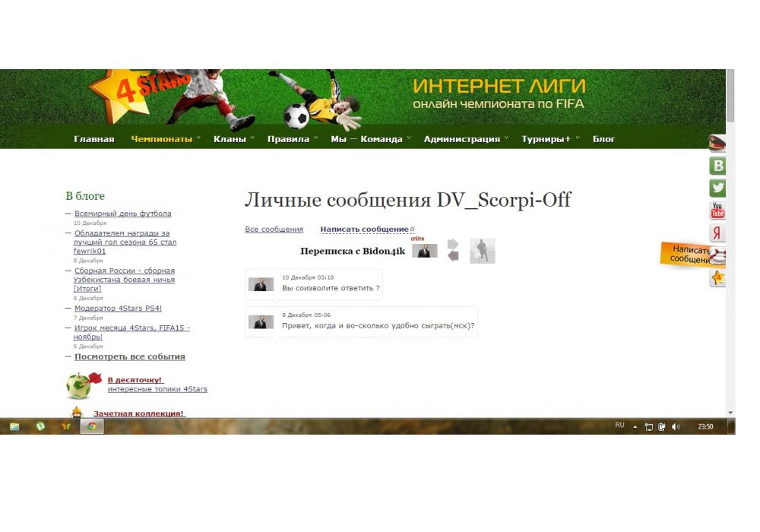Click the page vertical scrollbar
The width and height of the screenshot is (760, 532).
click(730, 228)
